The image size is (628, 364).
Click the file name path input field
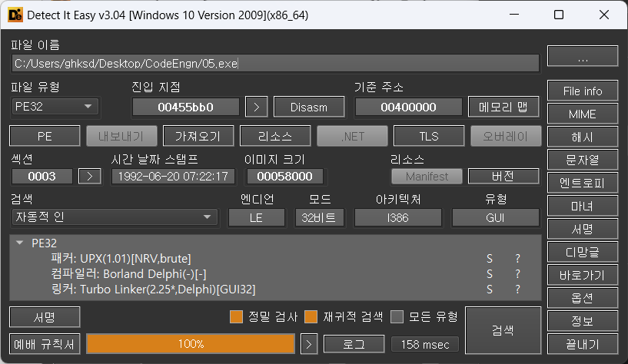[275, 64]
